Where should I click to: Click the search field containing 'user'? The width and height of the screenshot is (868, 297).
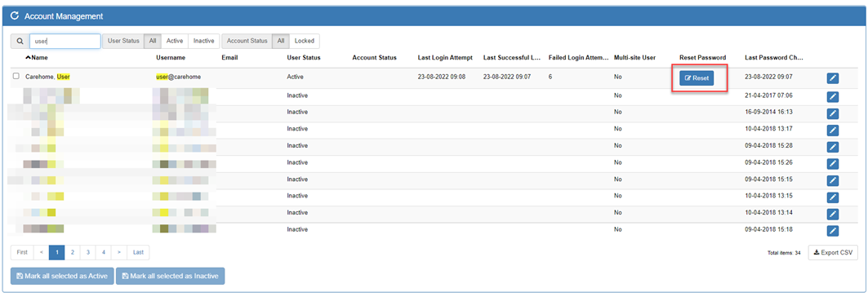point(65,41)
